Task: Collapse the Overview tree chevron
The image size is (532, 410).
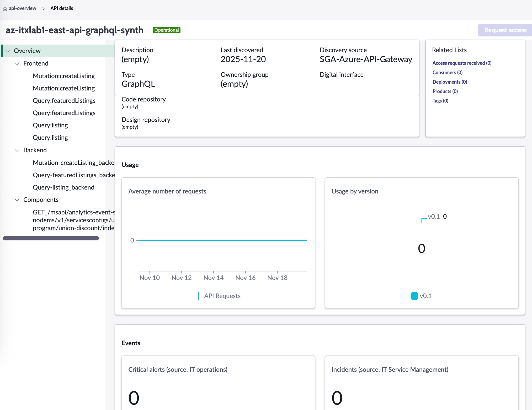Action: click(8, 51)
